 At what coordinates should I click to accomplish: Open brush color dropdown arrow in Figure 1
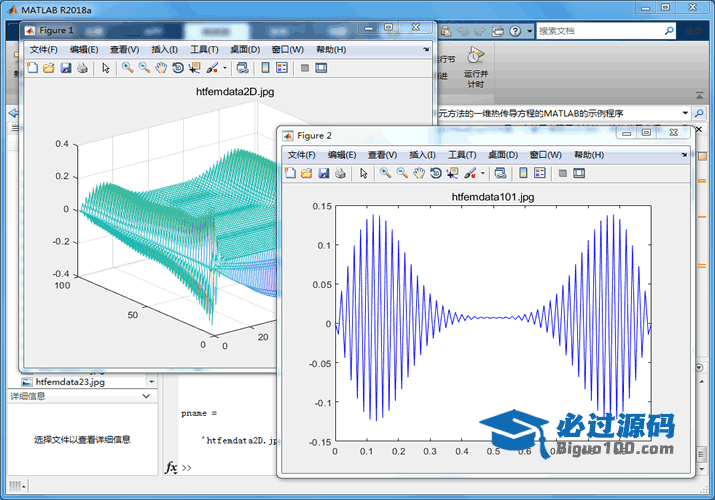coord(225,68)
